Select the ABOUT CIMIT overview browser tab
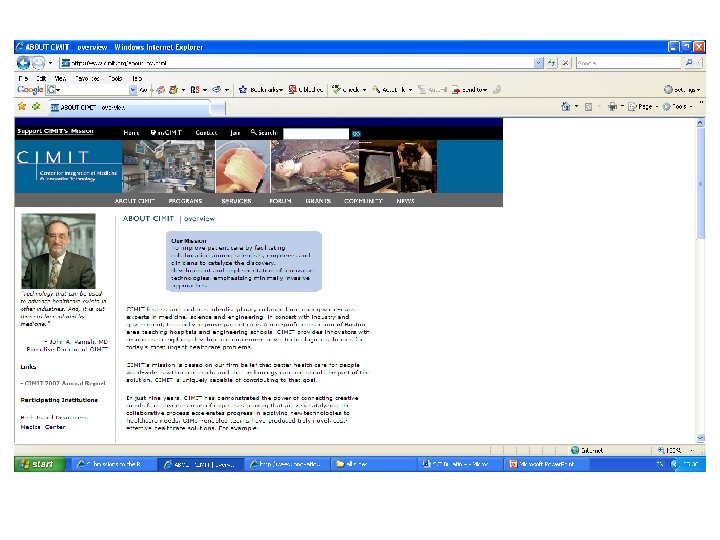 pyautogui.click(x=129, y=107)
